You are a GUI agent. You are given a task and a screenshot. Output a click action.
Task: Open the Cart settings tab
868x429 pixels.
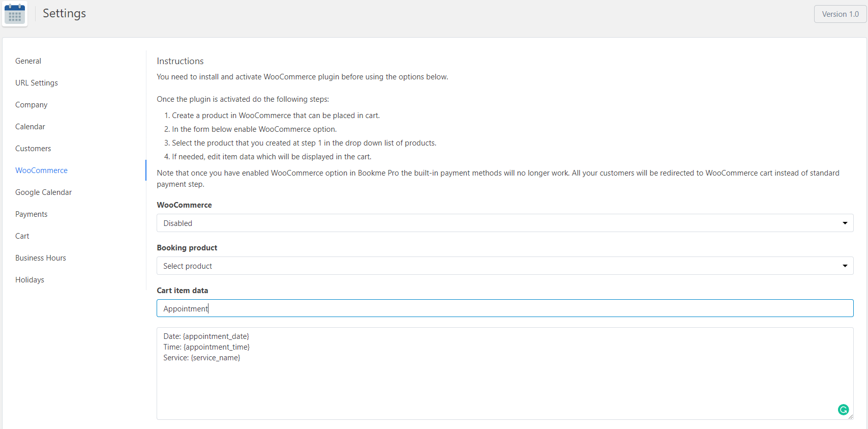22,236
